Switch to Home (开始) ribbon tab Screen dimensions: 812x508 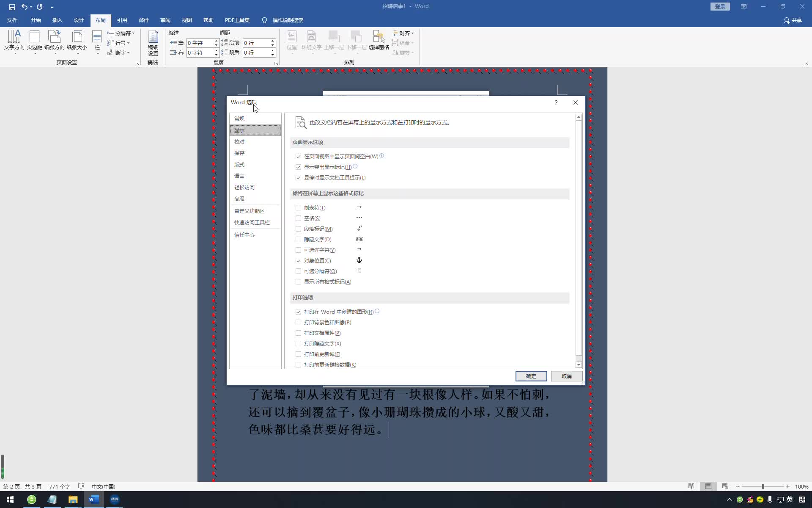pyautogui.click(x=36, y=20)
